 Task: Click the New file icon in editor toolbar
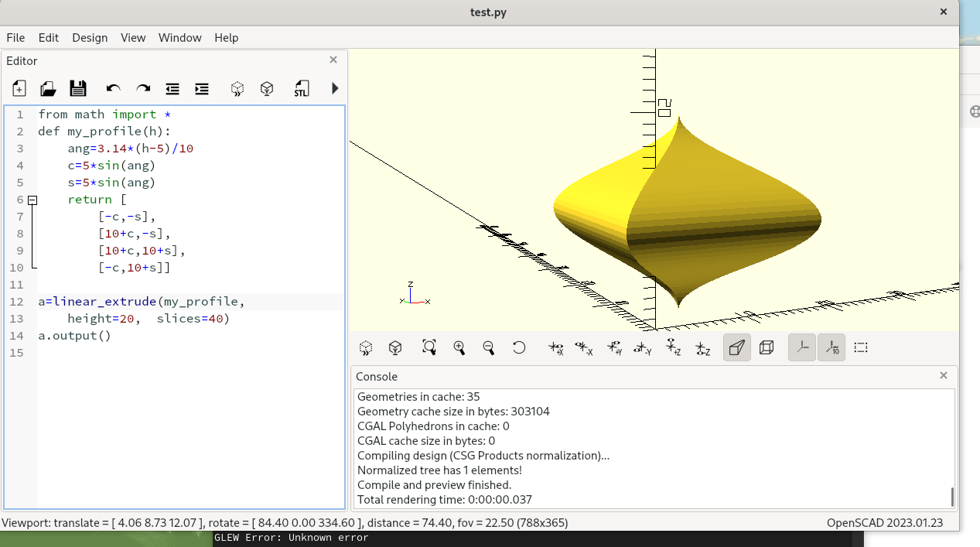[x=19, y=89]
